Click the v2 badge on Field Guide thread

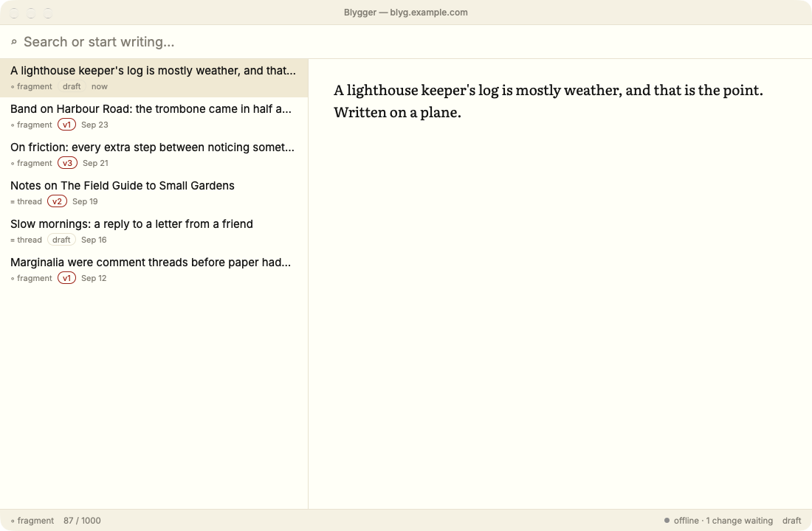point(57,201)
